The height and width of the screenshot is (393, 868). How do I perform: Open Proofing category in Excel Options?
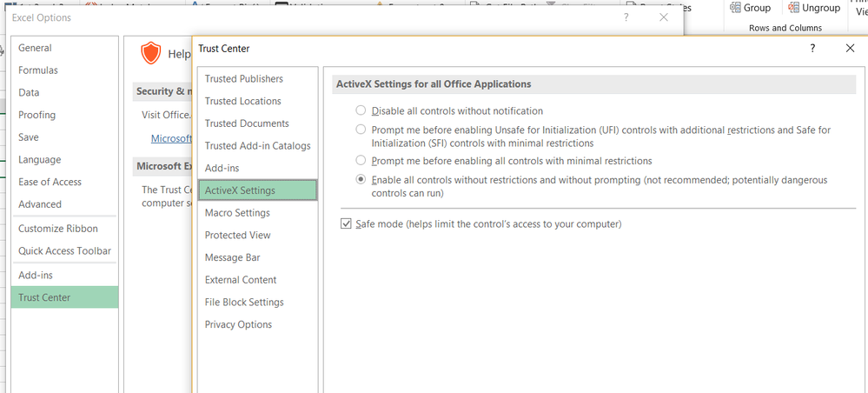[x=65, y=115]
